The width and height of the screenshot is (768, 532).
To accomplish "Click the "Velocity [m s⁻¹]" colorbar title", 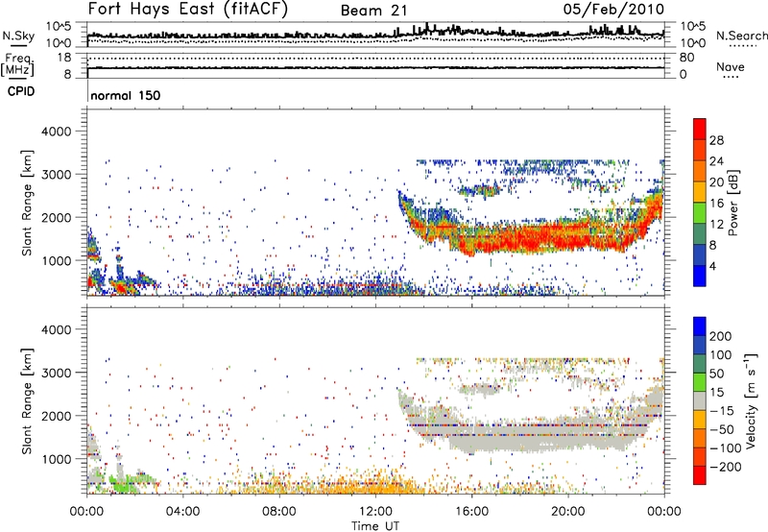I will (752, 400).
